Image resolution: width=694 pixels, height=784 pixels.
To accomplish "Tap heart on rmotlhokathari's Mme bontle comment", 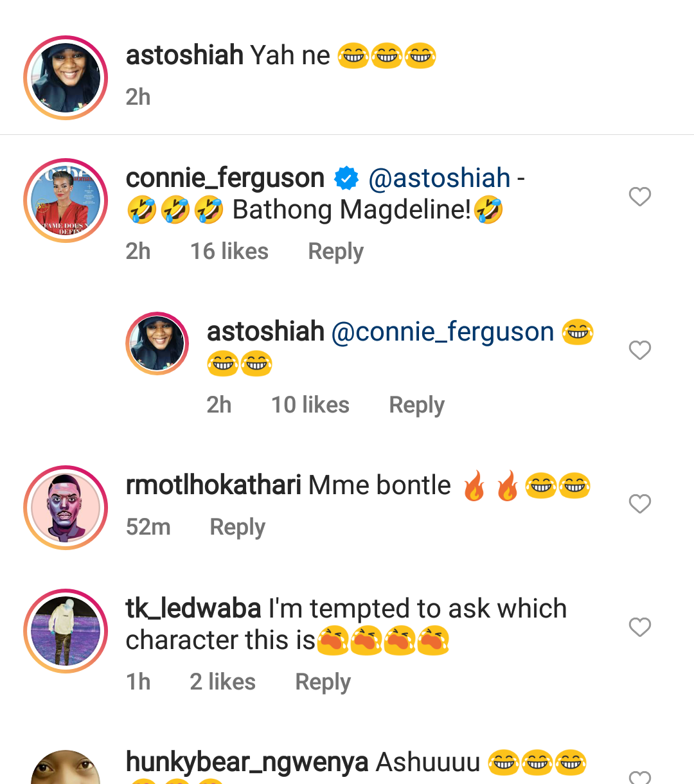I will click(x=640, y=504).
